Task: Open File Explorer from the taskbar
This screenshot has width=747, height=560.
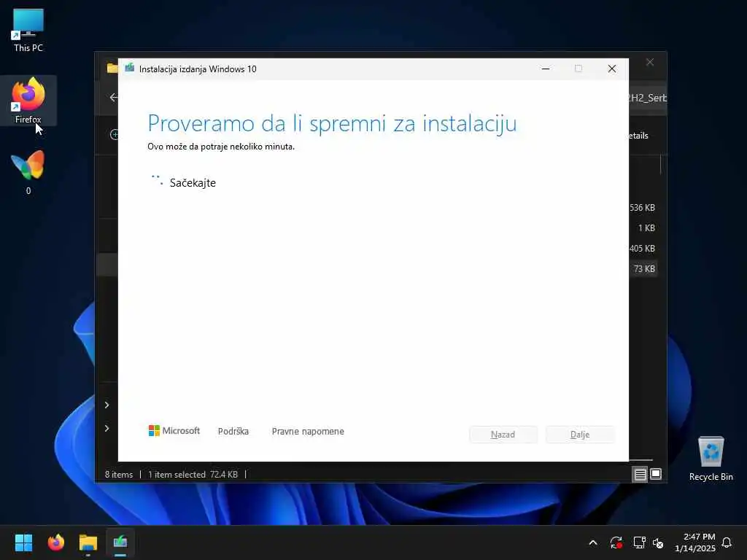Action: pos(88,542)
